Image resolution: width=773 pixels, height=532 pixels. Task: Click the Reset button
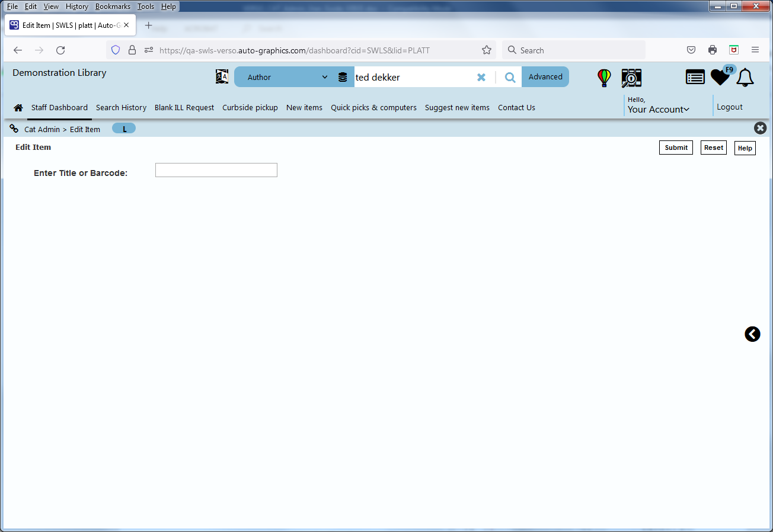tap(714, 148)
